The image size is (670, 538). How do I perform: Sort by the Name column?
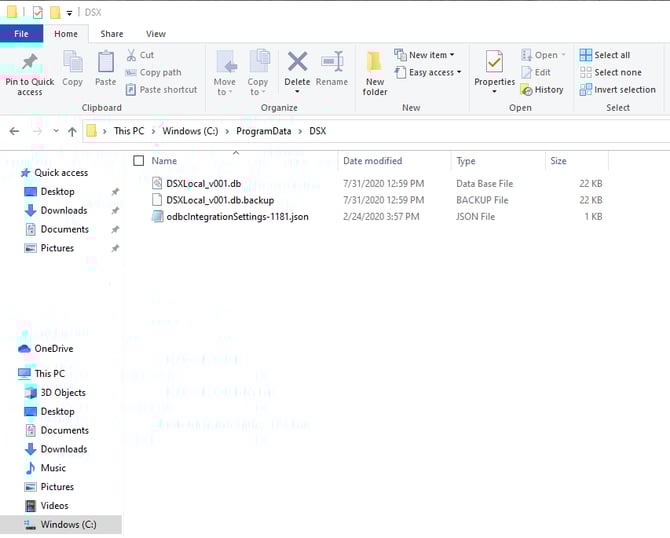[x=164, y=161]
